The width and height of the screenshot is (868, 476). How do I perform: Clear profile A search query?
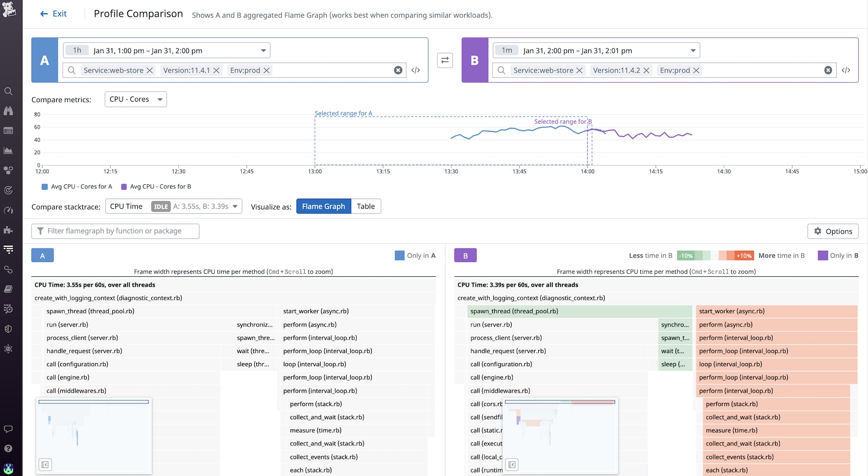[x=398, y=70]
